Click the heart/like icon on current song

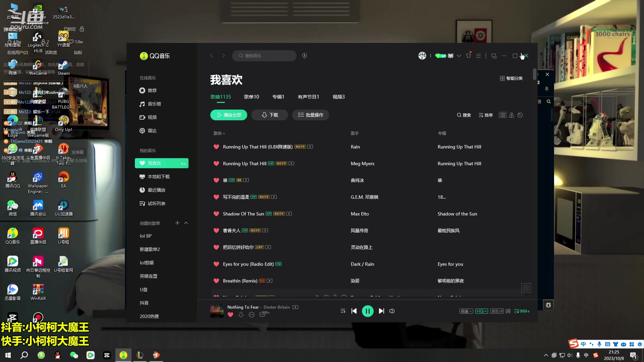(x=230, y=314)
